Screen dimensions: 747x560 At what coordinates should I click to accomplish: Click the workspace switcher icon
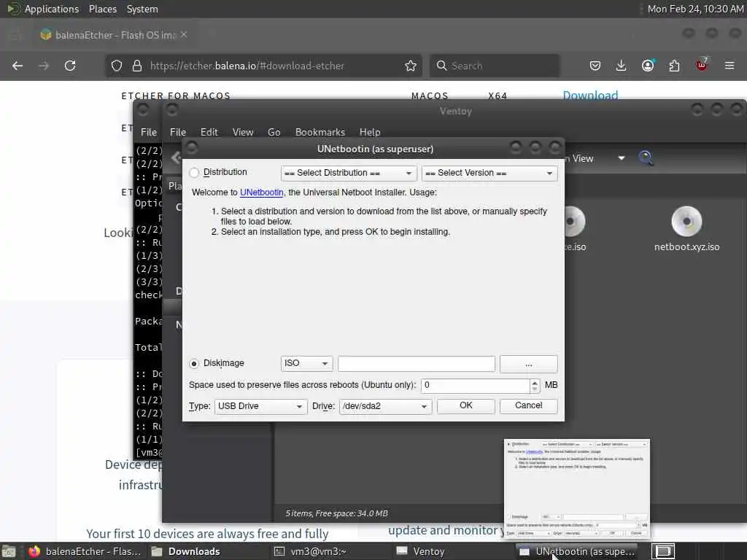(x=663, y=551)
